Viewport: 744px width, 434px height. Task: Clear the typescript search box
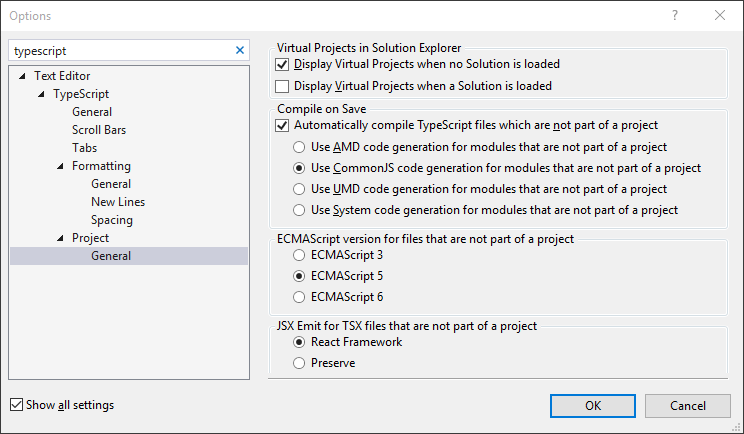[240, 50]
